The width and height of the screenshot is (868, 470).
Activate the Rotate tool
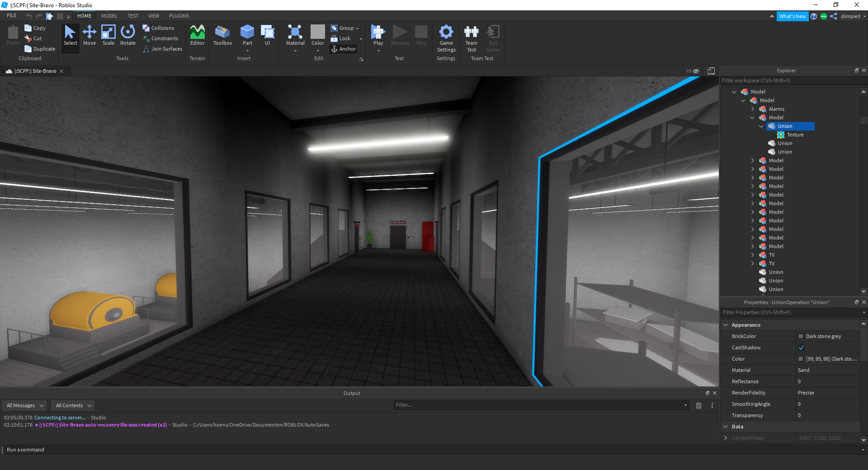tap(127, 36)
